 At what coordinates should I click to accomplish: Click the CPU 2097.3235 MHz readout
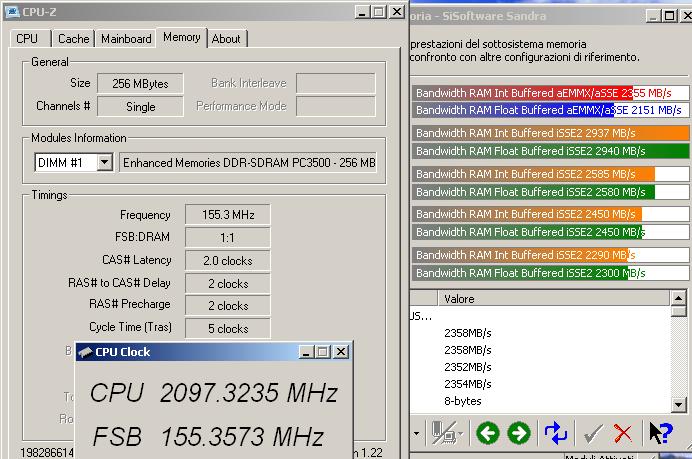(x=214, y=392)
